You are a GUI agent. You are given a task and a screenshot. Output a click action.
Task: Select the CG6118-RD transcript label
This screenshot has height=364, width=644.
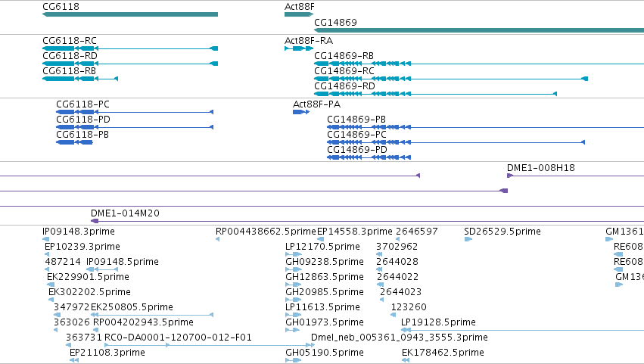70,56
